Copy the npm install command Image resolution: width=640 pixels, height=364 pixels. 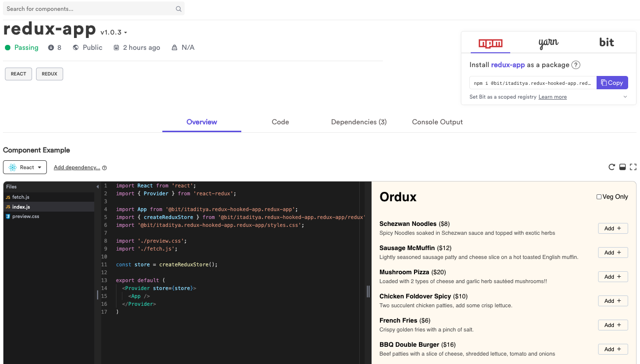[612, 82]
